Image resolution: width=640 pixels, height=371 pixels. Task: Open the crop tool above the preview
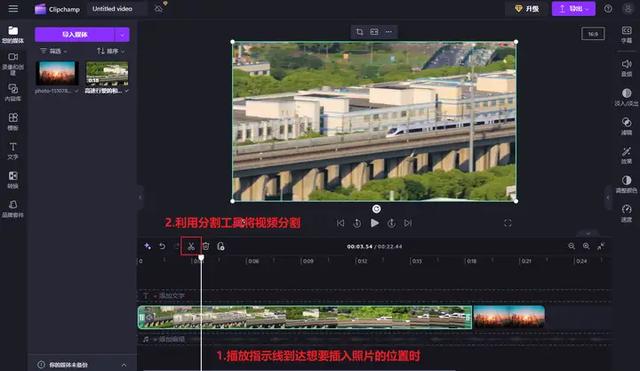point(359,32)
